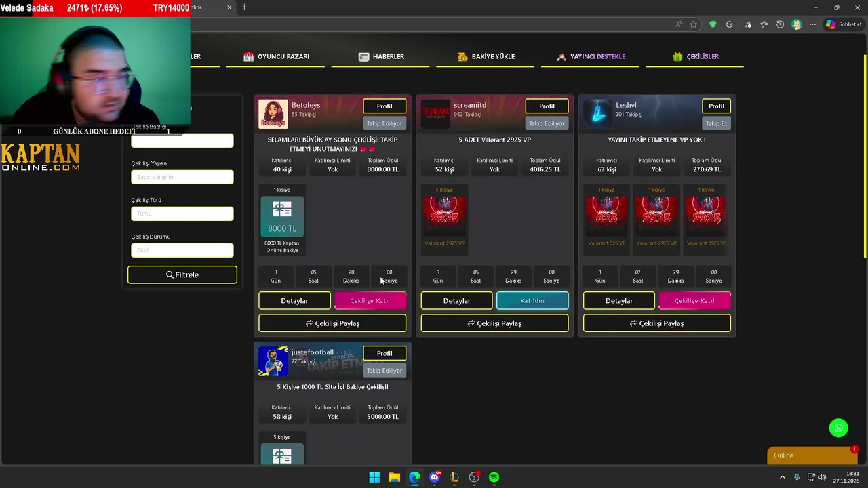Open browser settings and more menu

[x=813, y=24]
